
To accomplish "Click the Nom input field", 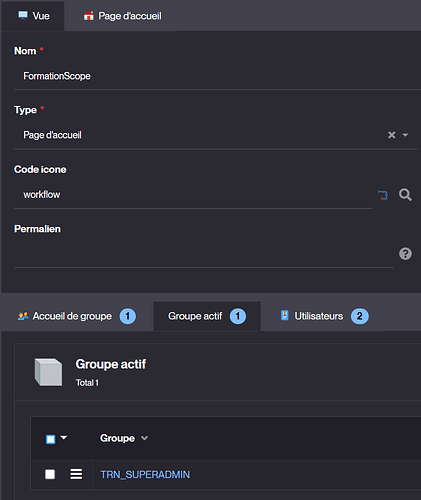I will tap(217, 76).
